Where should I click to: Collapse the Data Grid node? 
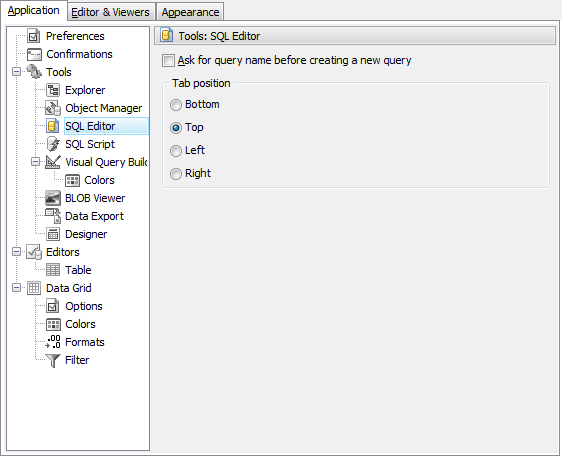tap(16, 288)
